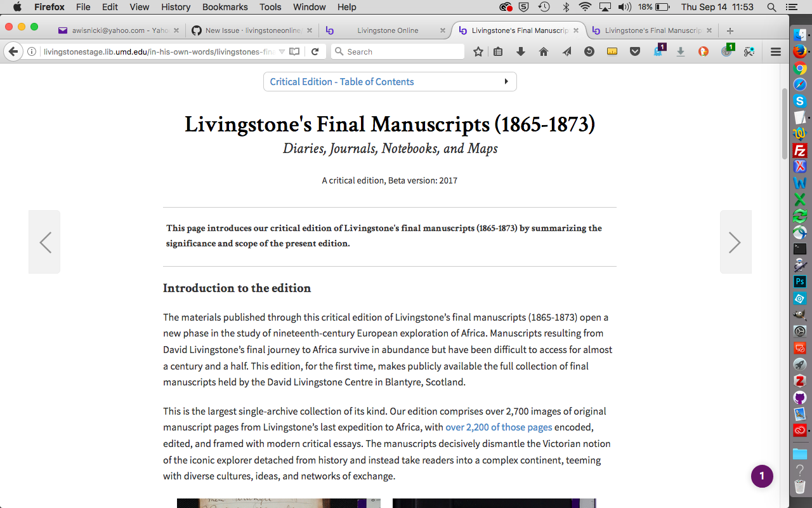
Task: Click the purple notification badge 1
Action: click(762, 476)
